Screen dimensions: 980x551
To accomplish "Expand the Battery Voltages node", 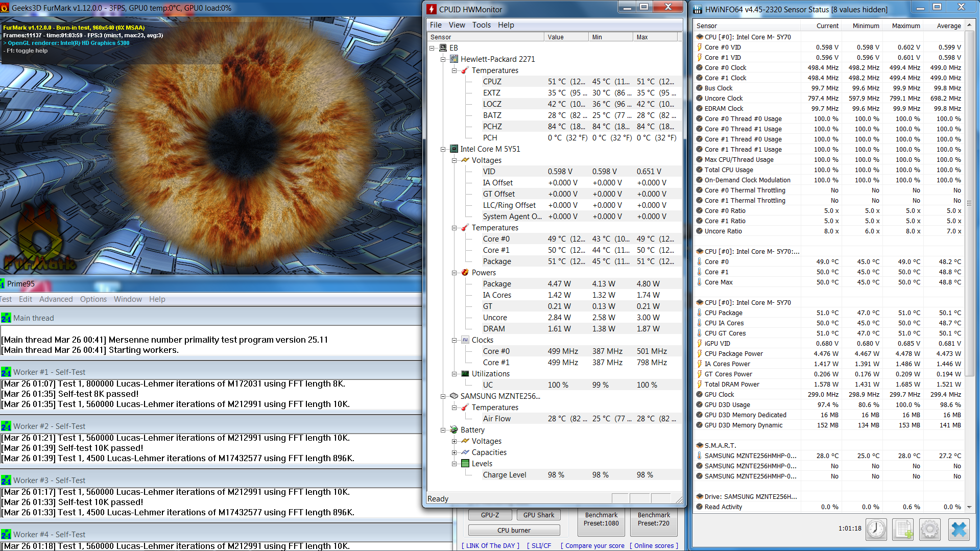I will tap(454, 441).
